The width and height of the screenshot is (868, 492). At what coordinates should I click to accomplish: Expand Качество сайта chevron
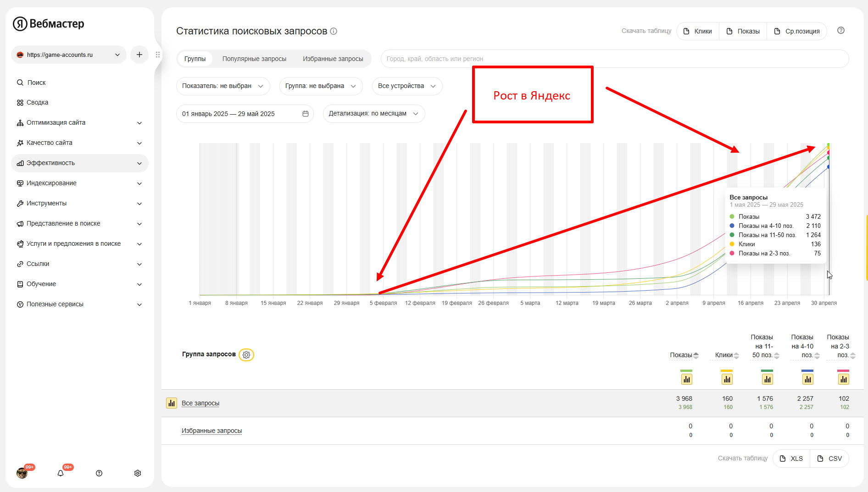point(139,143)
